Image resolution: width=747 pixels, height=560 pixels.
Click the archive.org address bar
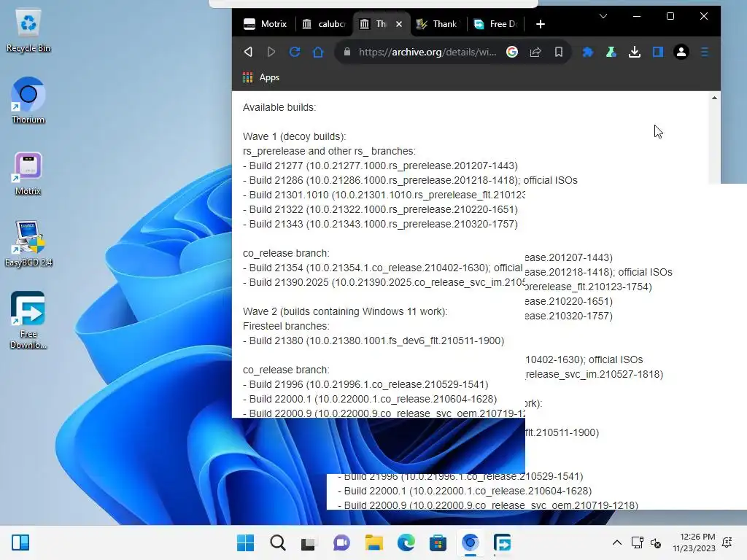pyautogui.click(x=427, y=52)
